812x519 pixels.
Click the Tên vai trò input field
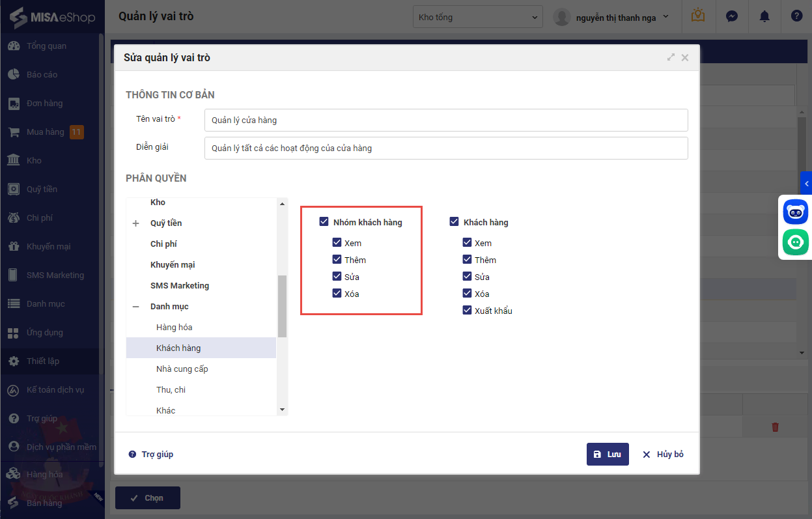(x=445, y=120)
